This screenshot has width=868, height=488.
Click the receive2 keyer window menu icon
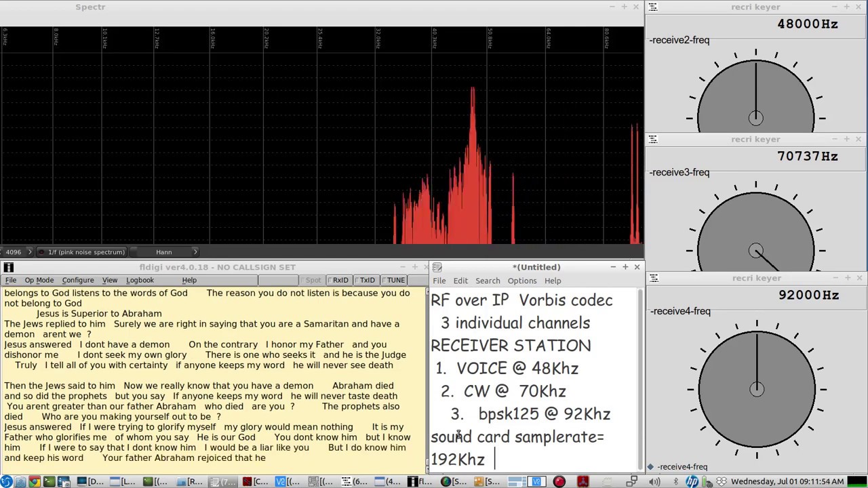tap(652, 7)
